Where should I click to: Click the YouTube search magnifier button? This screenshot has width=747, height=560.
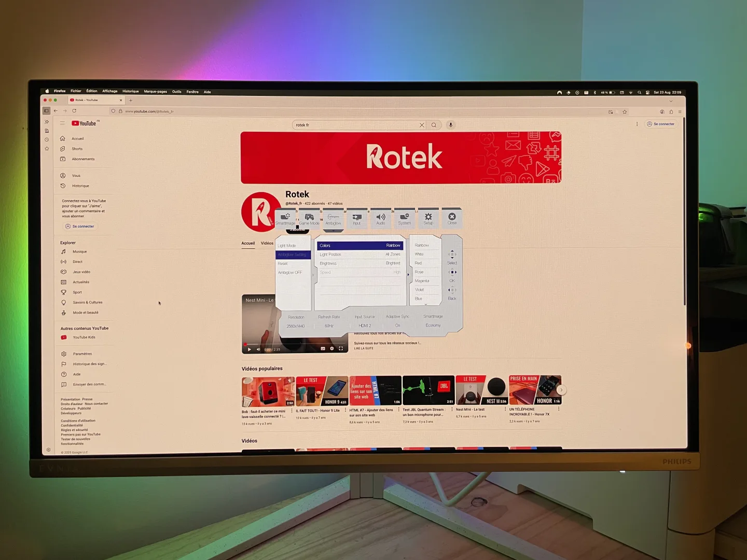click(x=434, y=125)
